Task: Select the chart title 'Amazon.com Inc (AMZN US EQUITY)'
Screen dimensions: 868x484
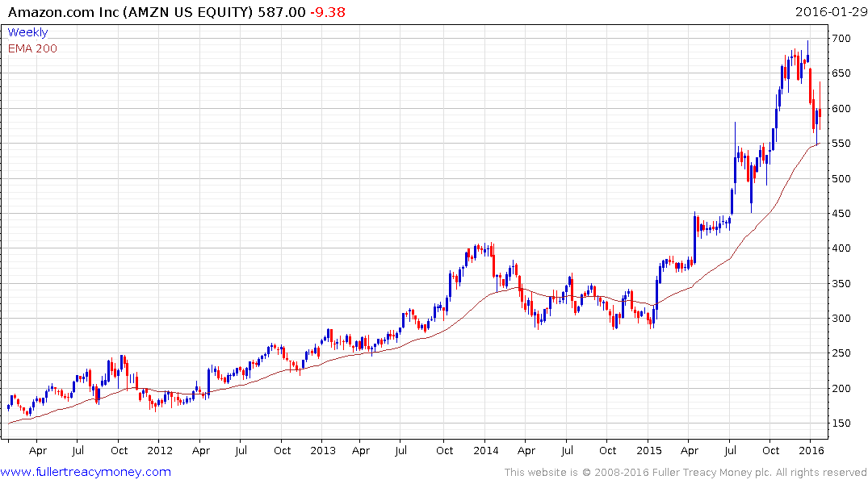Action: pyautogui.click(x=131, y=12)
